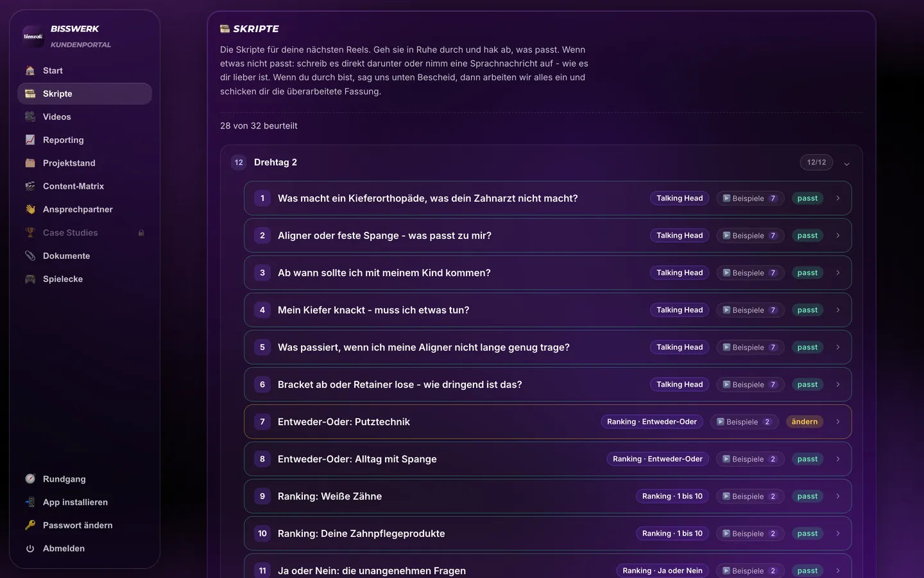Click the waving hand icon beside Ansprechpartner
This screenshot has width=924, height=578.
[x=30, y=209]
